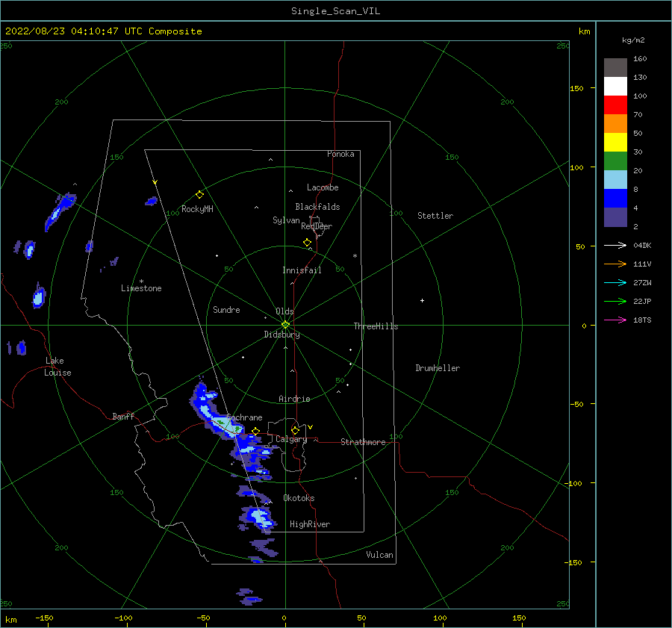Click the asterisk marker above Limestone
Viewport: 672px width, 628px height.
click(141, 282)
